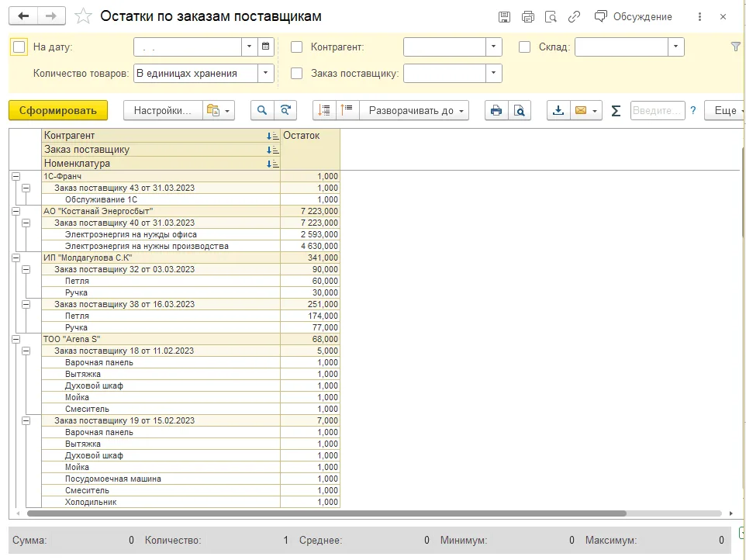Open the report variants dropdown next to 'Настройки'
This screenshot has width=746, height=560.
point(219,110)
